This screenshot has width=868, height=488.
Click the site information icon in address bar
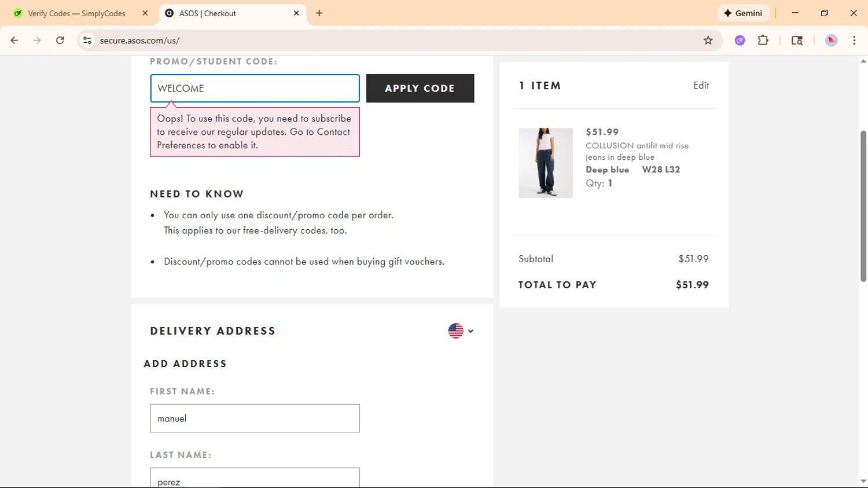[87, 41]
